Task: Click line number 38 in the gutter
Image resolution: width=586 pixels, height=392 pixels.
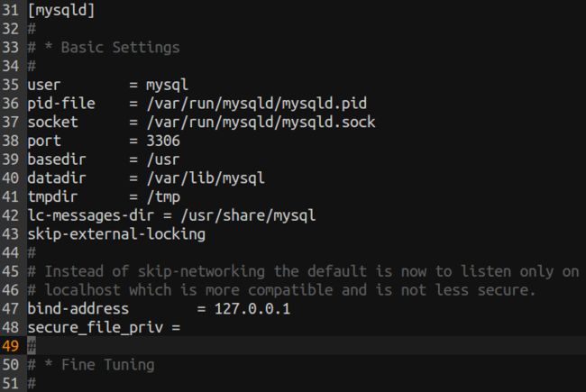Action: pos(11,141)
